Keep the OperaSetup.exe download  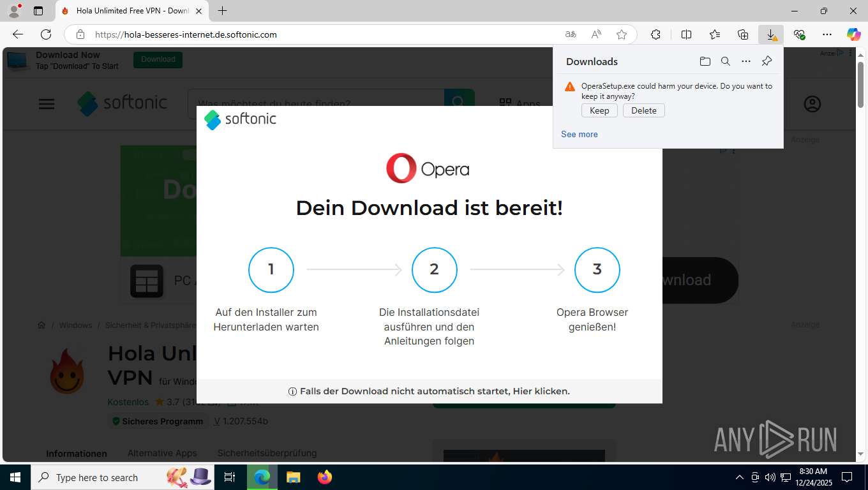click(599, 110)
